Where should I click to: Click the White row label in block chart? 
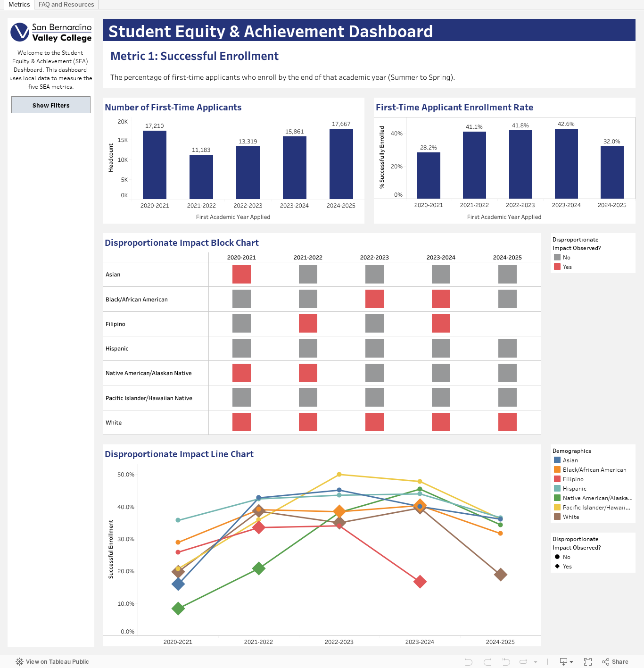click(x=114, y=423)
